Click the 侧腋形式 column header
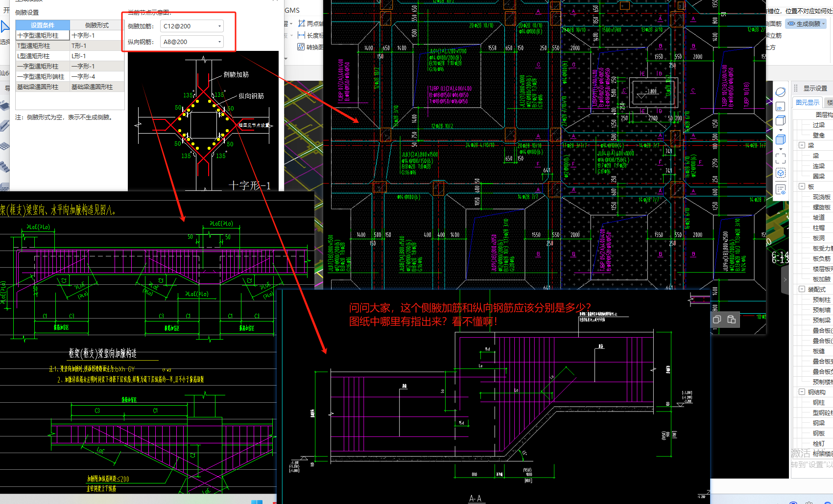The image size is (833, 504). [x=97, y=25]
